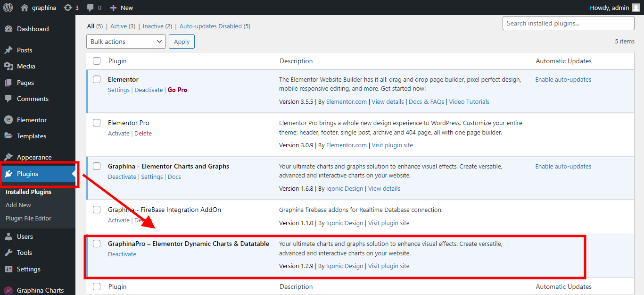Click the Tools wrench icon
644x295 pixels.
click(x=8, y=253)
